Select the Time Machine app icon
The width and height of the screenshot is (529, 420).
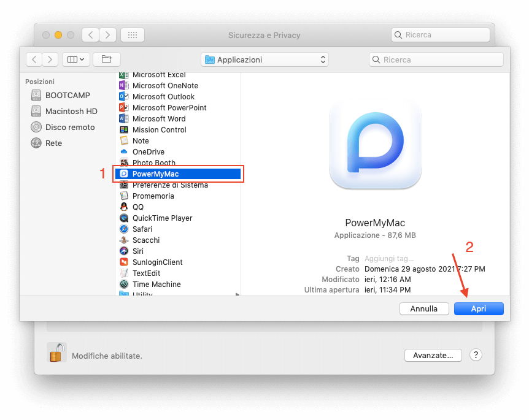[x=124, y=284]
